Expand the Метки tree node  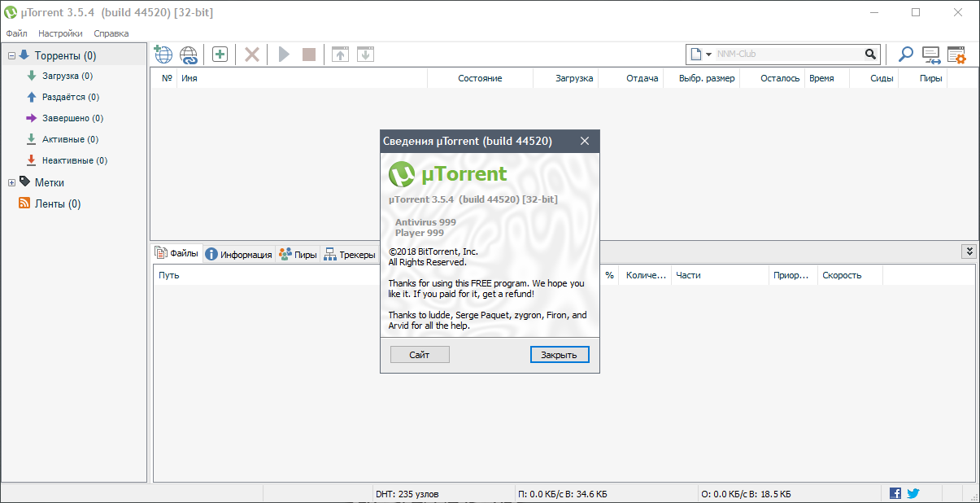(x=12, y=183)
